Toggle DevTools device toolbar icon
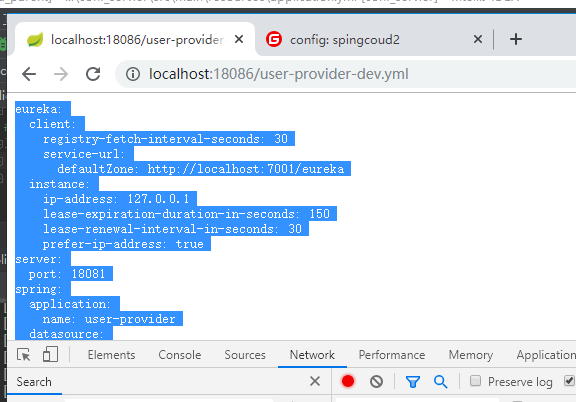This screenshot has height=402, width=576. pyautogui.click(x=50, y=355)
